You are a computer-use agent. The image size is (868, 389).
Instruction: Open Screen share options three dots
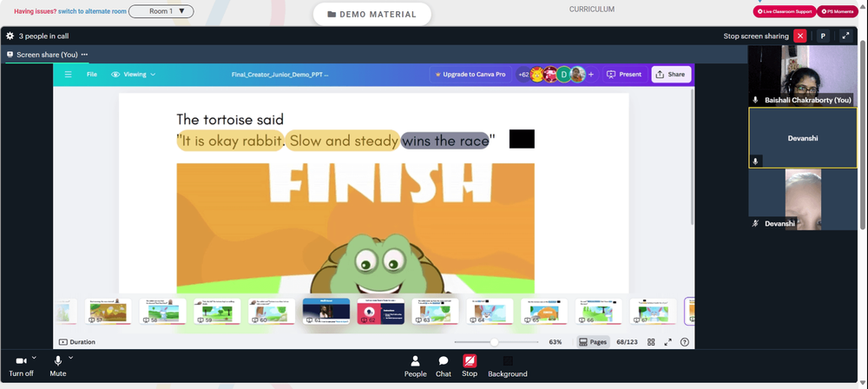pos(84,55)
